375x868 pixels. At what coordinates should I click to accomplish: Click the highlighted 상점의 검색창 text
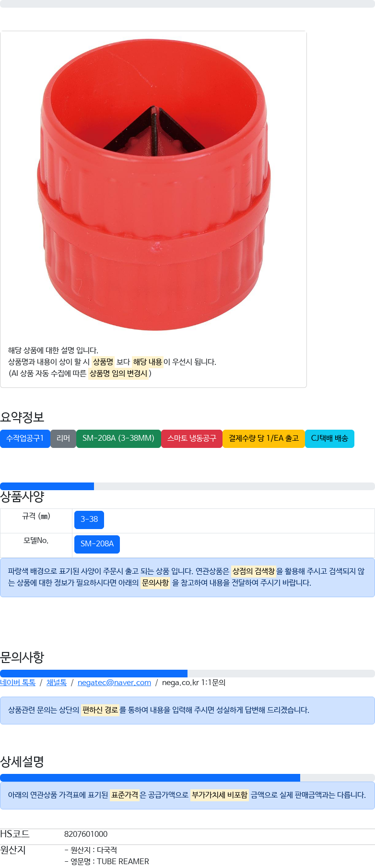point(253,571)
